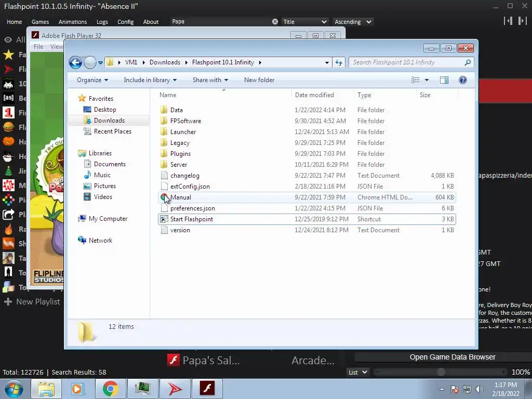Viewport: 532px width, 399px height.
Task: Select Recent Places in navigation pane
Action: point(112,131)
